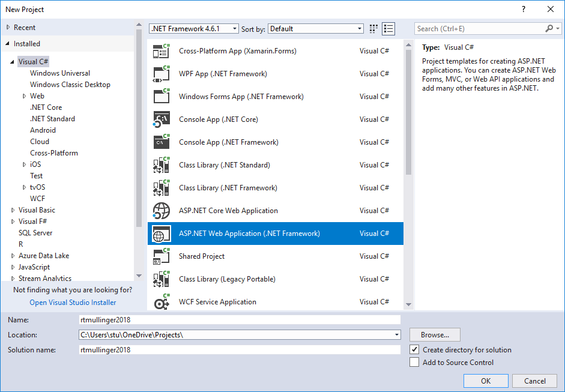Collapse the Installed section
Screen dimensions: 565x392
[8, 44]
